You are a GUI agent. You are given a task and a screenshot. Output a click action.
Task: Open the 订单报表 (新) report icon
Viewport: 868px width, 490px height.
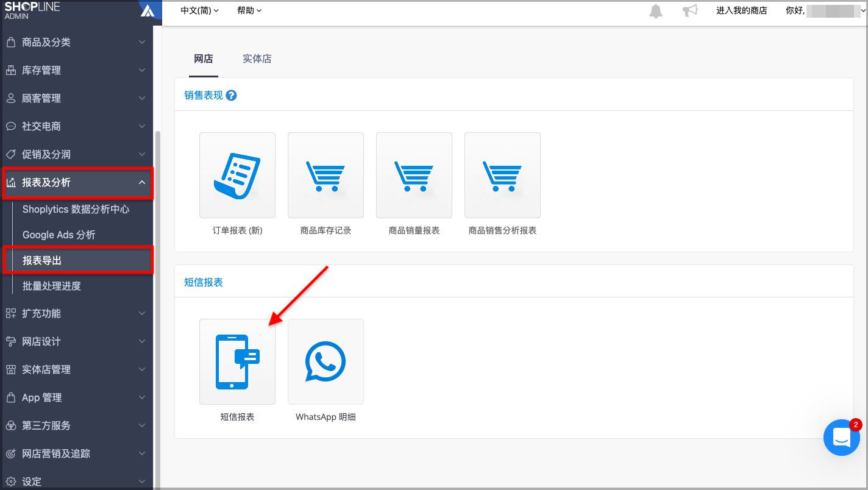237,175
